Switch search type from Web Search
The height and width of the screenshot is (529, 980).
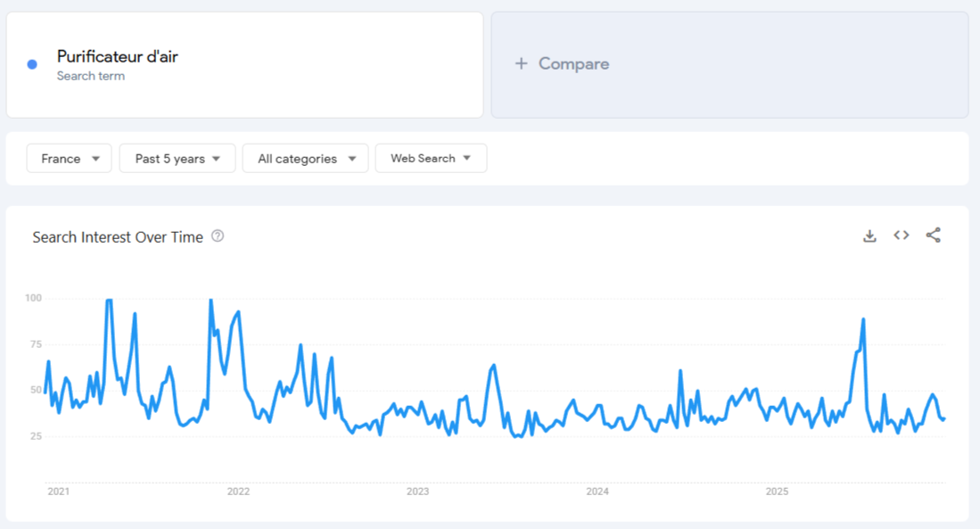(x=431, y=158)
